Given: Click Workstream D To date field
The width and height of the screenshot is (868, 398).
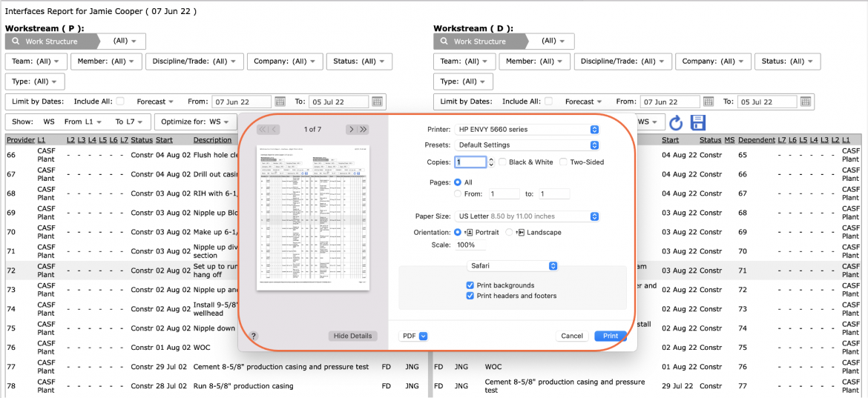Looking at the screenshot, I should pyautogui.click(x=767, y=102).
